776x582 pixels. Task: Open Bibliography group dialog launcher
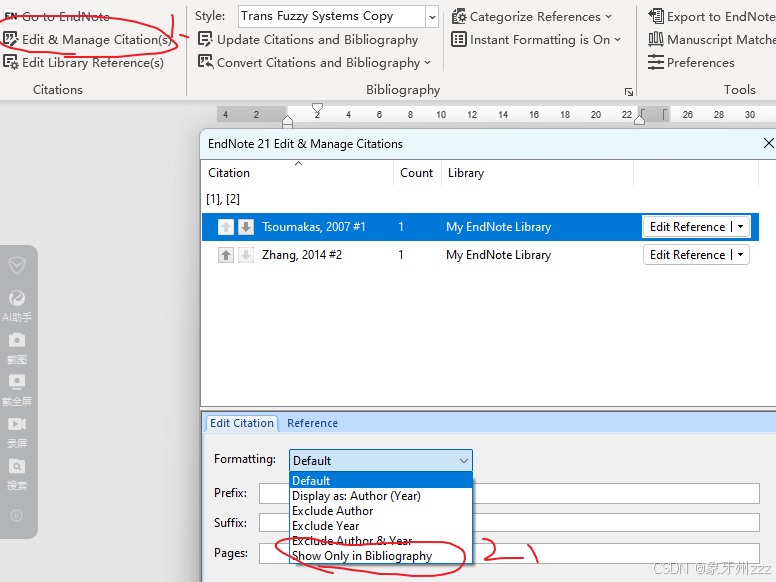click(x=629, y=92)
